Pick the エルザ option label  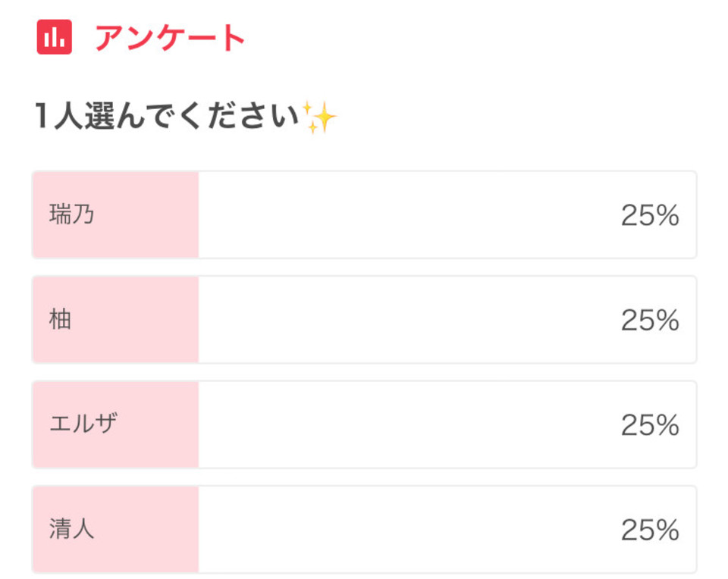83,424
